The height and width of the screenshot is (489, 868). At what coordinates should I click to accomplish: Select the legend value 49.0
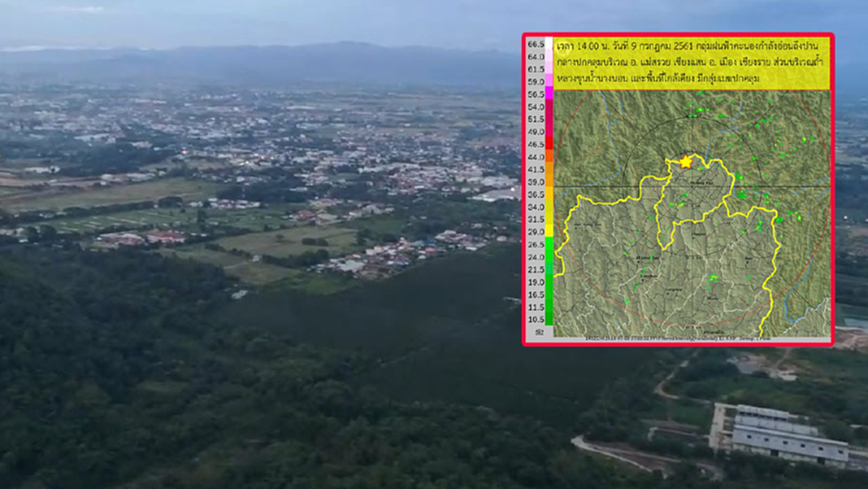click(x=536, y=132)
